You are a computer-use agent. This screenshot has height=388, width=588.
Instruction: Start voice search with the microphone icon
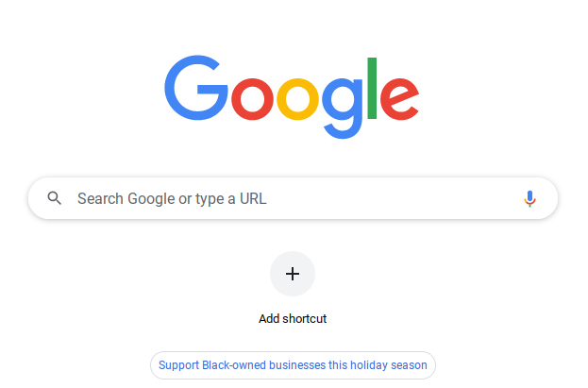(529, 198)
